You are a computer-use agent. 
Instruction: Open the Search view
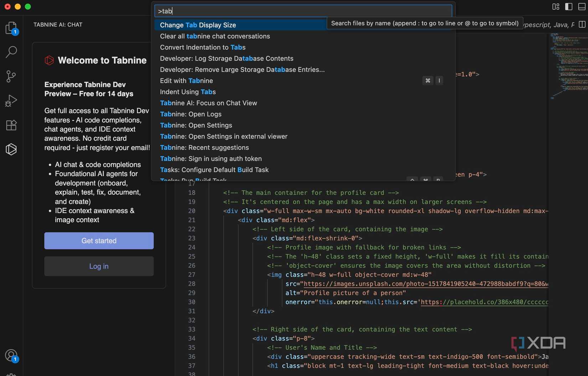pos(11,52)
